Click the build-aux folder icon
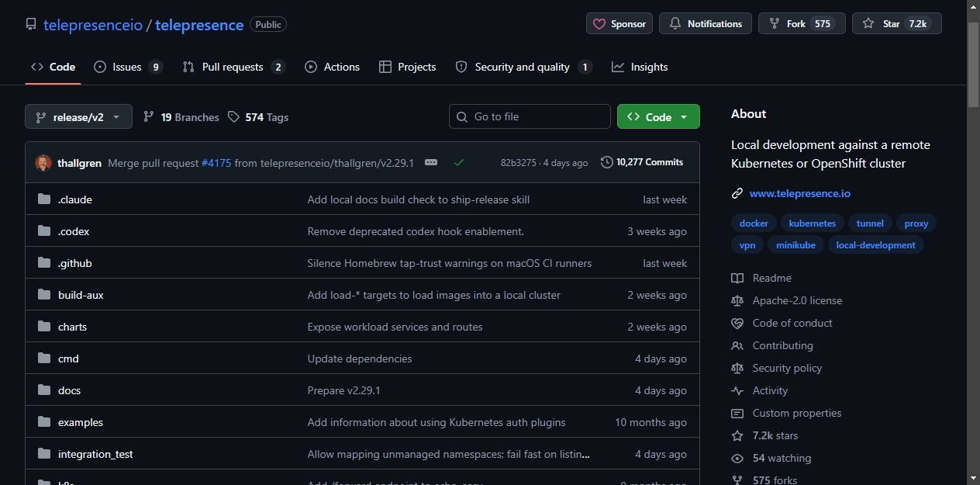 44,295
